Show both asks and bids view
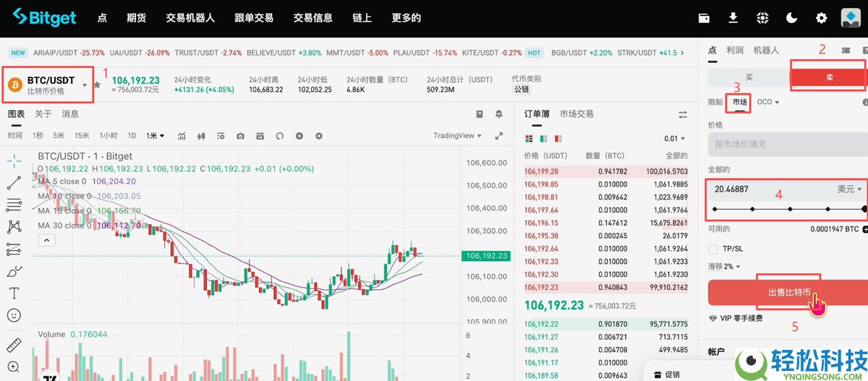Viewport: 868px width, 381px height. tap(529, 138)
